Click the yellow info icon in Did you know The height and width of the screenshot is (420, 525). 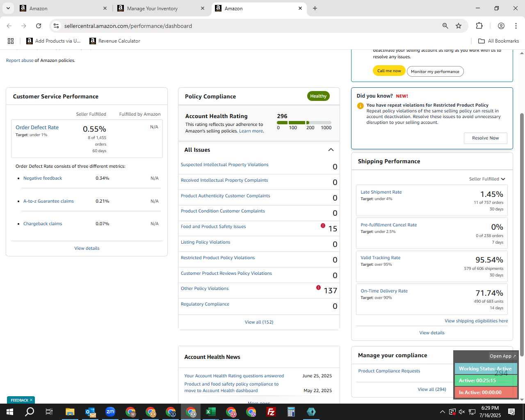(361, 106)
